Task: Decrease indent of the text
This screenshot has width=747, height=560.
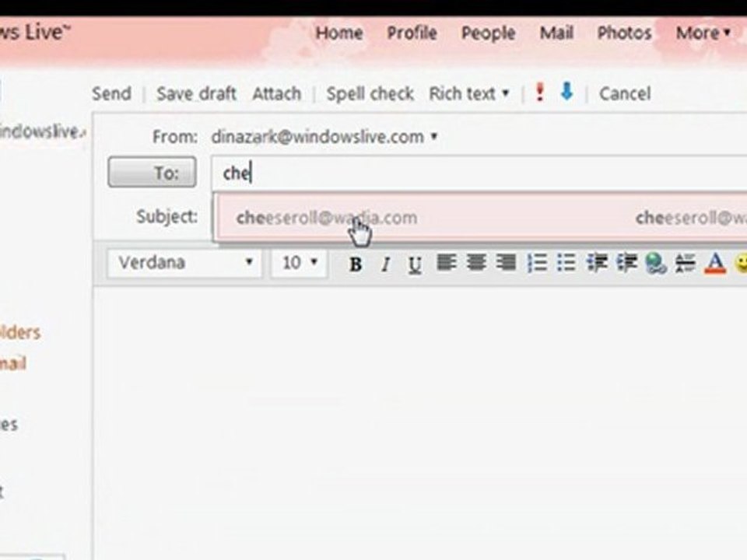Action: [597, 262]
